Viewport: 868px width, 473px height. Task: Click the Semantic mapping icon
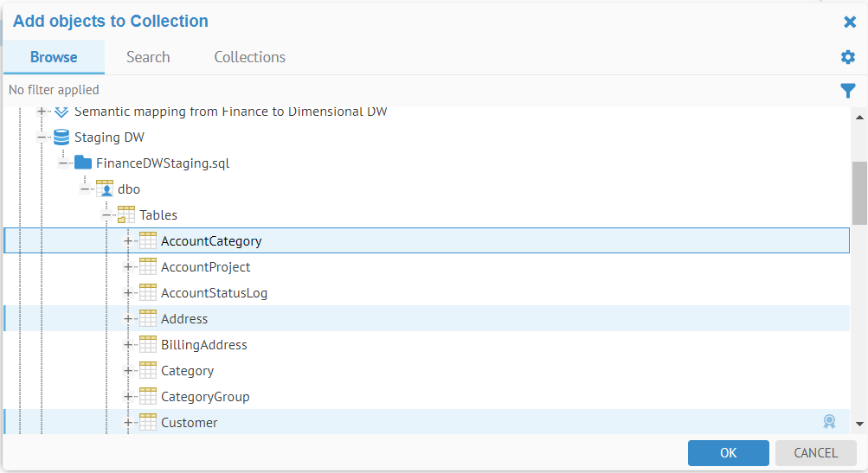tap(61, 112)
